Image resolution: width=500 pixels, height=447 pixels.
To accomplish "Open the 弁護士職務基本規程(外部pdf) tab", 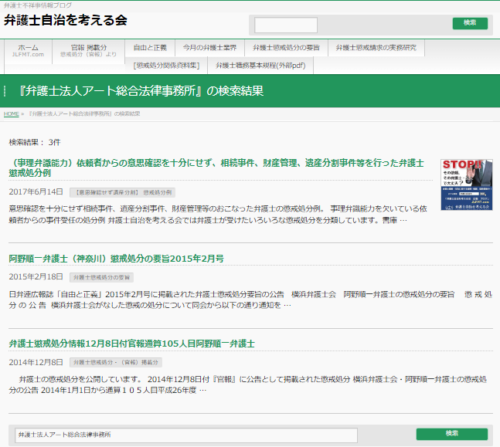I will pos(260,65).
